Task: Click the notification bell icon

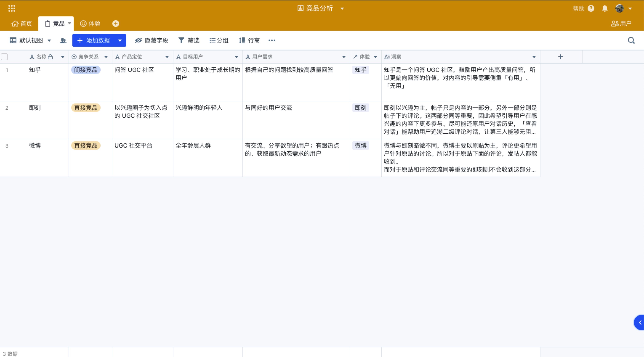Action: (604, 8)
